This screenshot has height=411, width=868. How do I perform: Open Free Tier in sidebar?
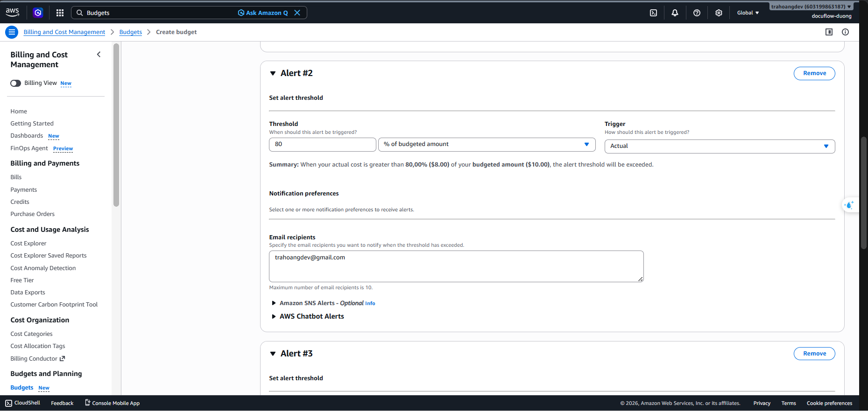(22, 280)
